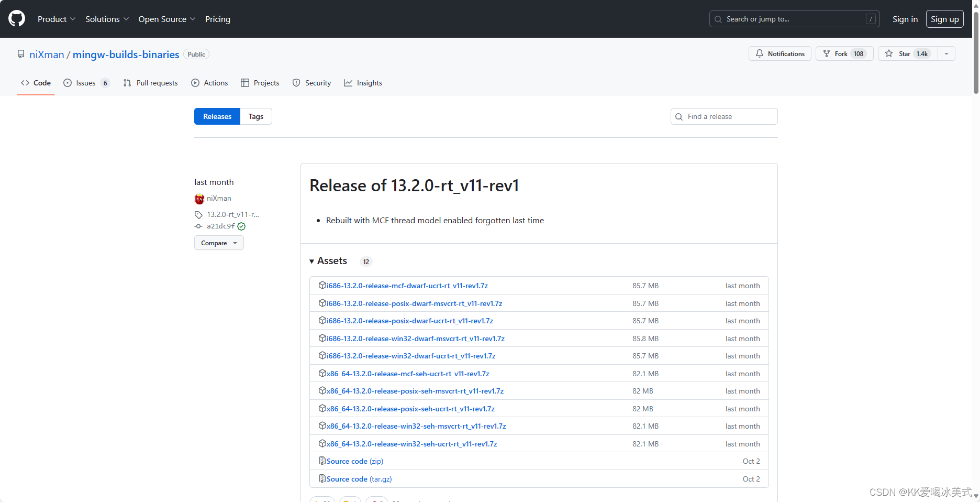Click the Fork 108 button
980x502 pixels.
(x=844, y=53)
